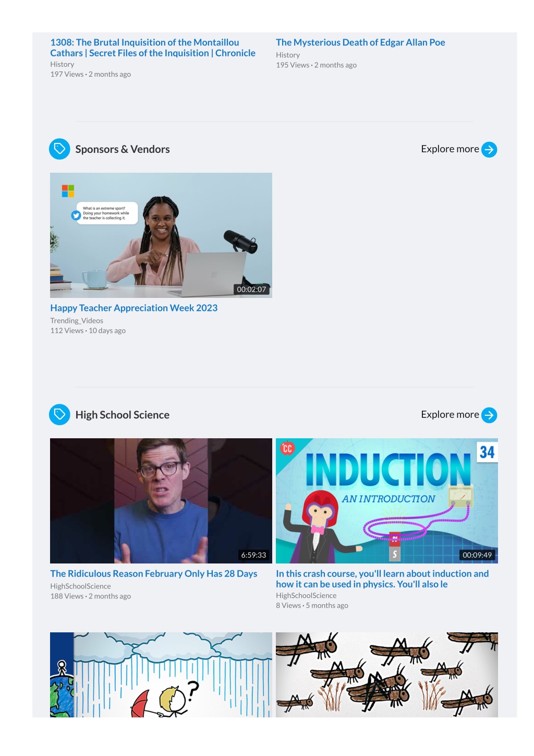Screen dimensions: 534x756
Task: Open The Mysterious Death of Edgar Allan Poe
Action: coord(360,42)
